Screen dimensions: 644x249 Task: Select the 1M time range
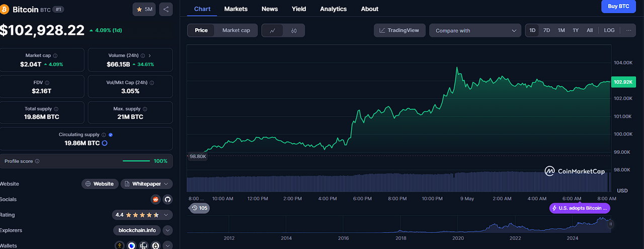pyautogui.click(x=561, y=30)
